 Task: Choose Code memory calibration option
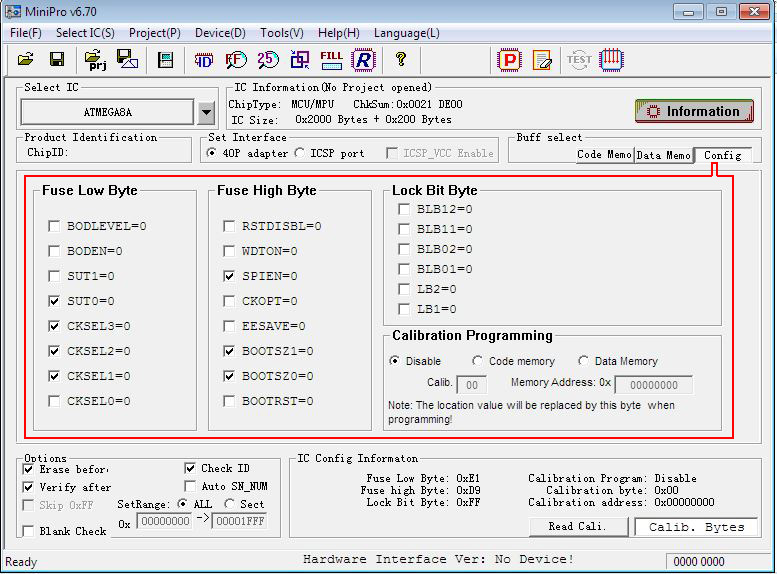pyautogui.click(x=478, y=361)
